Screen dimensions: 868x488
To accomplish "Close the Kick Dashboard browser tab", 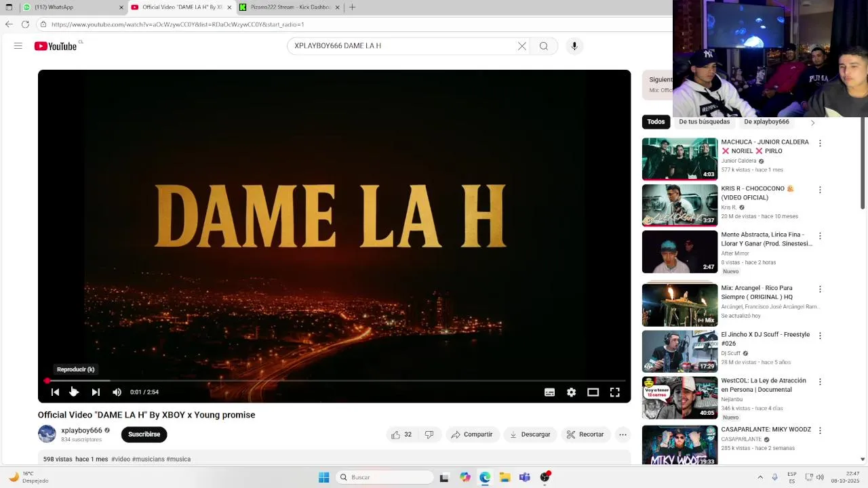I will [x=337, y=7].
